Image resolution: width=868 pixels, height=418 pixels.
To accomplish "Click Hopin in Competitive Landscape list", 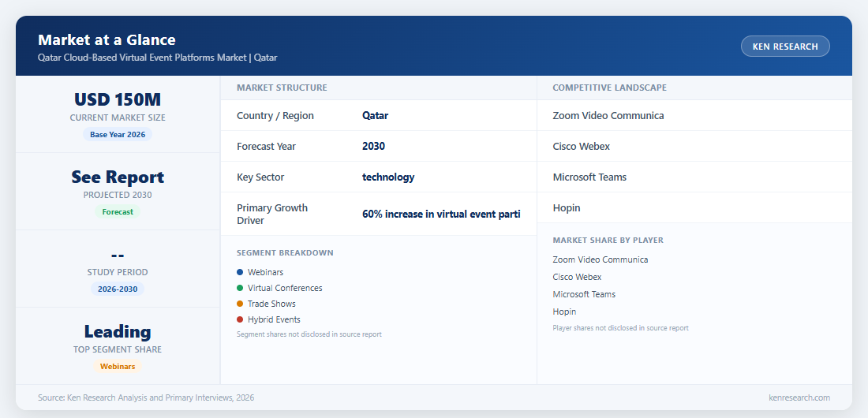I will point(567,208).
